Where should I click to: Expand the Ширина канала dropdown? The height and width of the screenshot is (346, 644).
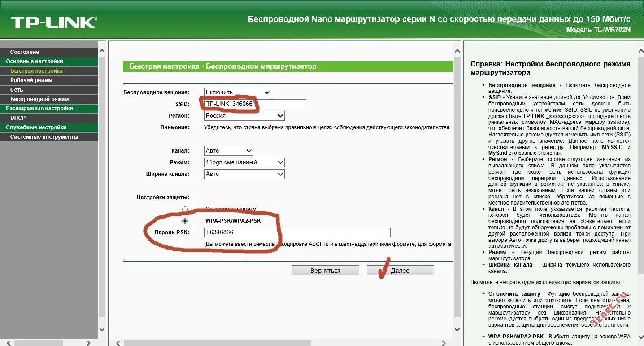coord(244,174)
